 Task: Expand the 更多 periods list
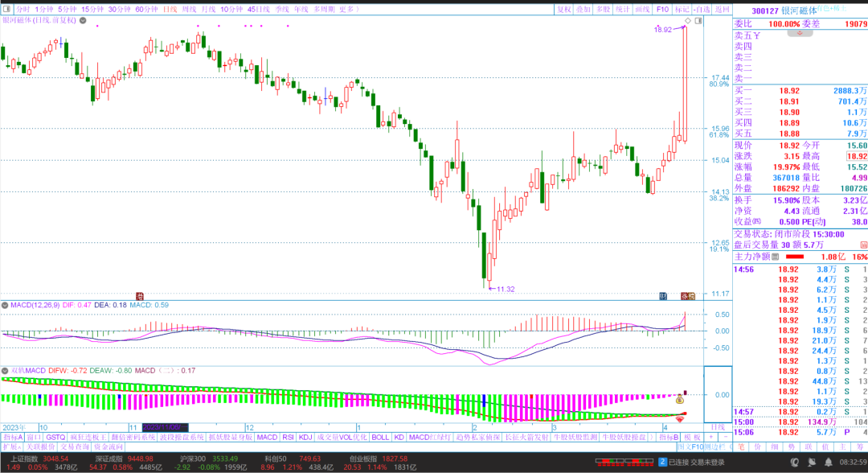pyautogui.click(x=347, y=10)
